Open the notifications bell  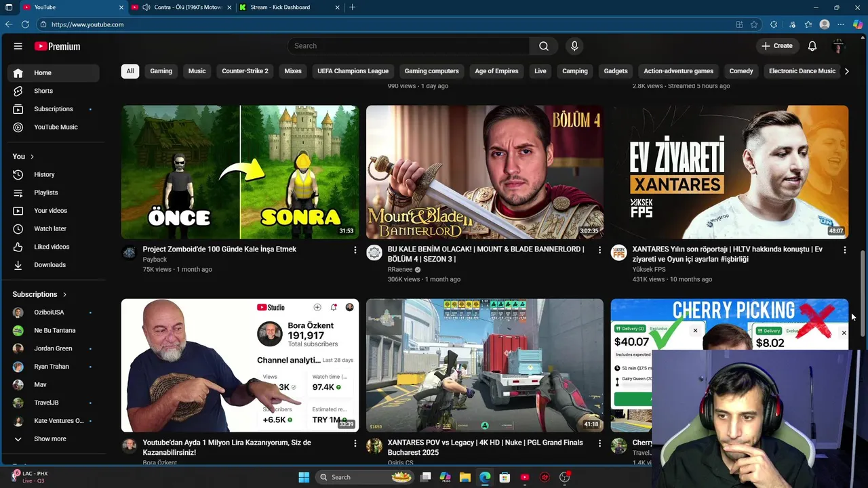(x=812, y=46)
